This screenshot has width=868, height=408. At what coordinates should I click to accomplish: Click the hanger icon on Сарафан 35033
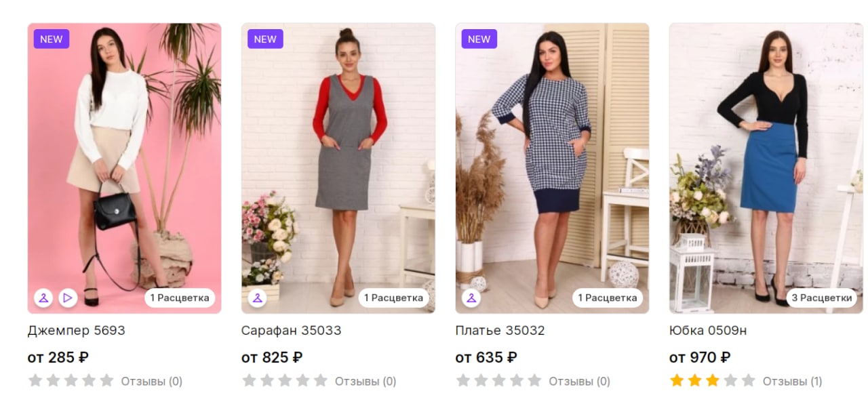[257, 298]
